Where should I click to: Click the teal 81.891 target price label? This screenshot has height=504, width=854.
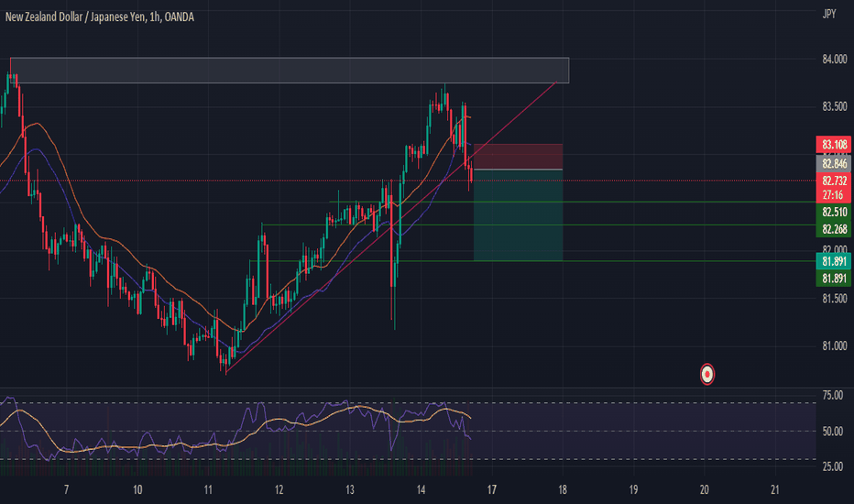coord(834,261)
